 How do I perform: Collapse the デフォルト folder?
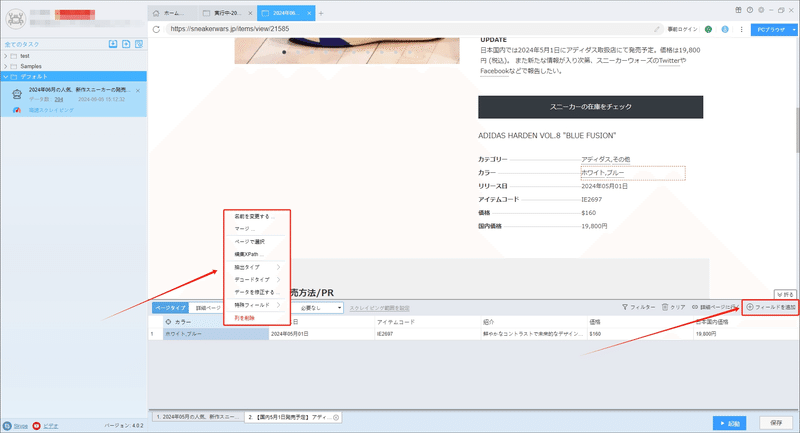tap(6, 77)
